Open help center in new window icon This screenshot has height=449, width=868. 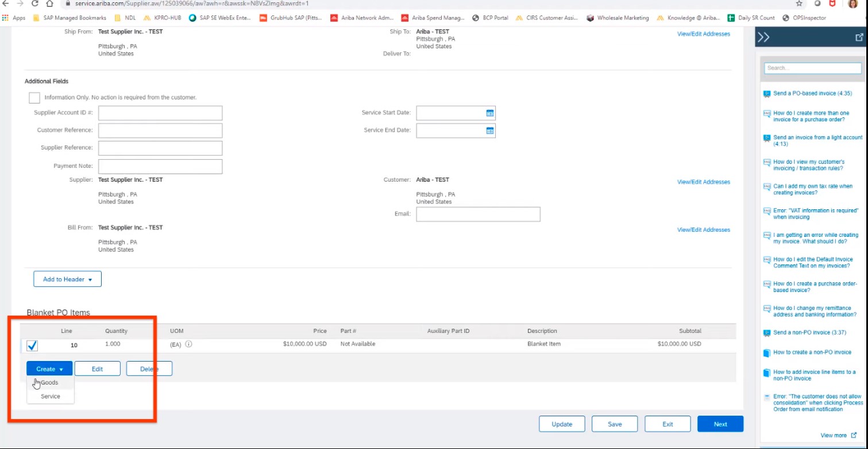click(x=859, y=37)
